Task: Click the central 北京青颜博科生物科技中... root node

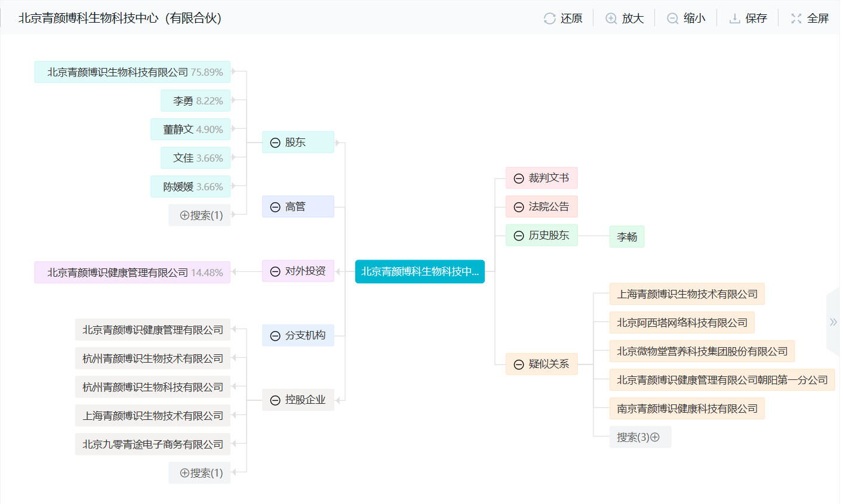Action: coord(420,271)
